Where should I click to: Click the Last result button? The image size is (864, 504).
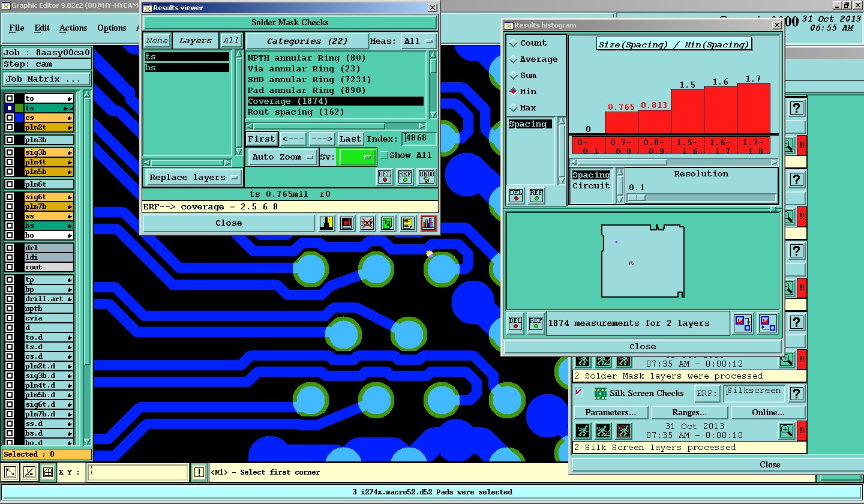[x=350, y=139]
